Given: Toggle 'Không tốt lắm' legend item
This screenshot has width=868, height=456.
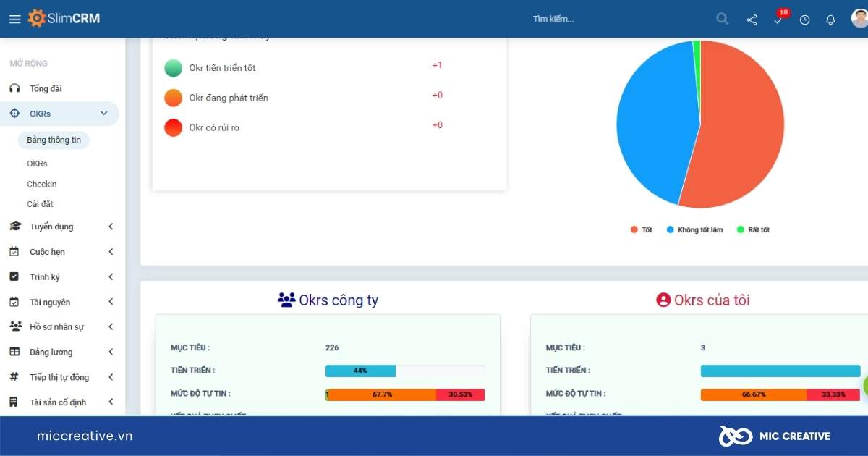Looking at the screenshot, I should [x=694, y=229].
